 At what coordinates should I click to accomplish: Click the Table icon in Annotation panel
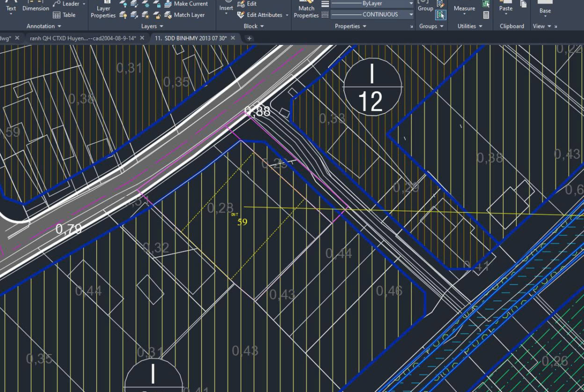(57, 15)
